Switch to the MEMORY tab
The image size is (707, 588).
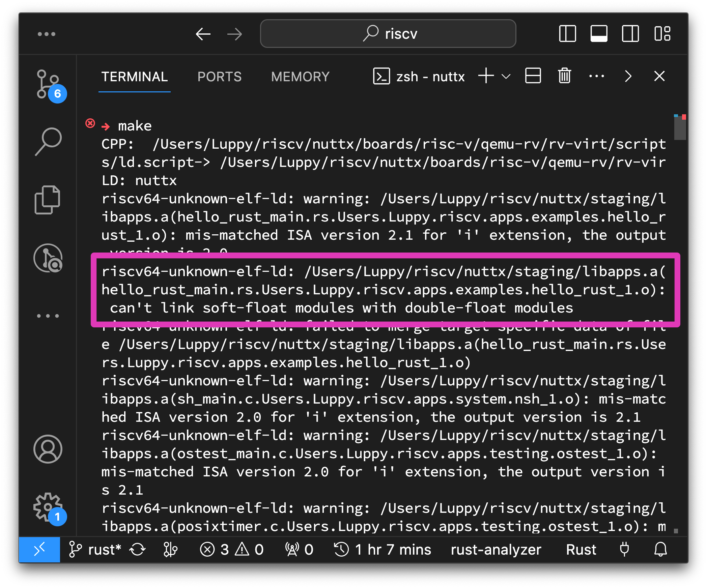click(300, 77)
